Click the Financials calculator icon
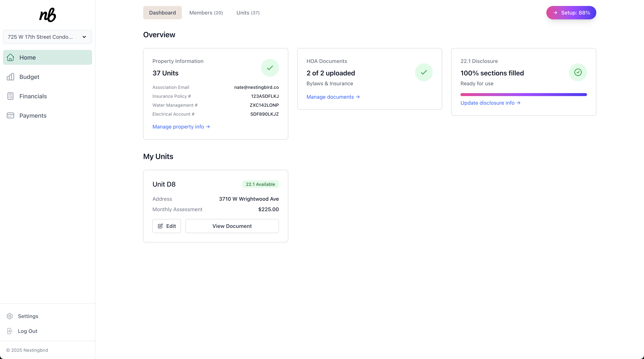Screen dimensions: 644x359 10,96
